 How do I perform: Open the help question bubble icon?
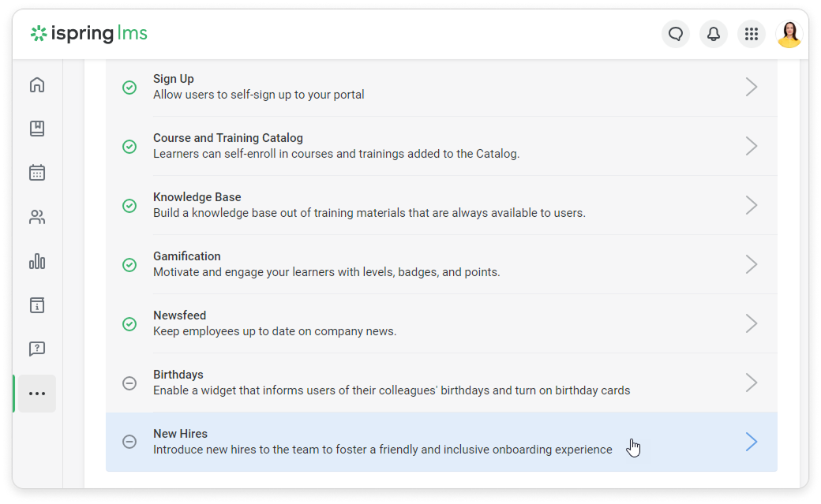point(37,349)
